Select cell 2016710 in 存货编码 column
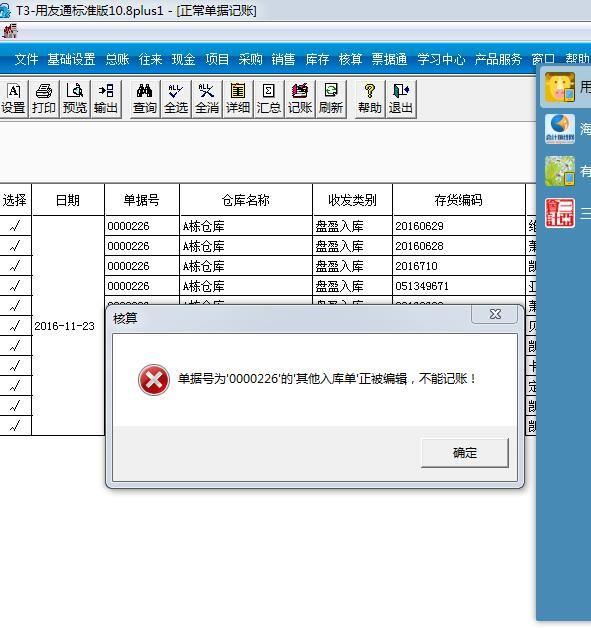 (459, 266)
